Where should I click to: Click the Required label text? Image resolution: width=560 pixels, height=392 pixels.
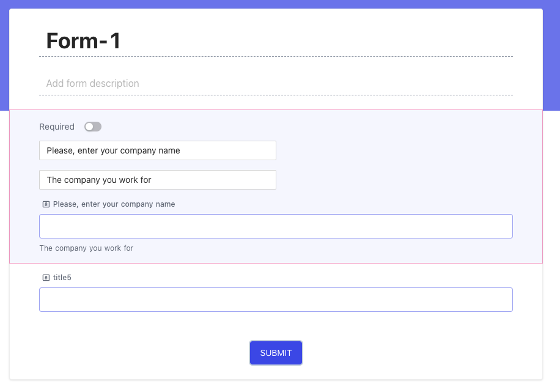tap(56, 127)
